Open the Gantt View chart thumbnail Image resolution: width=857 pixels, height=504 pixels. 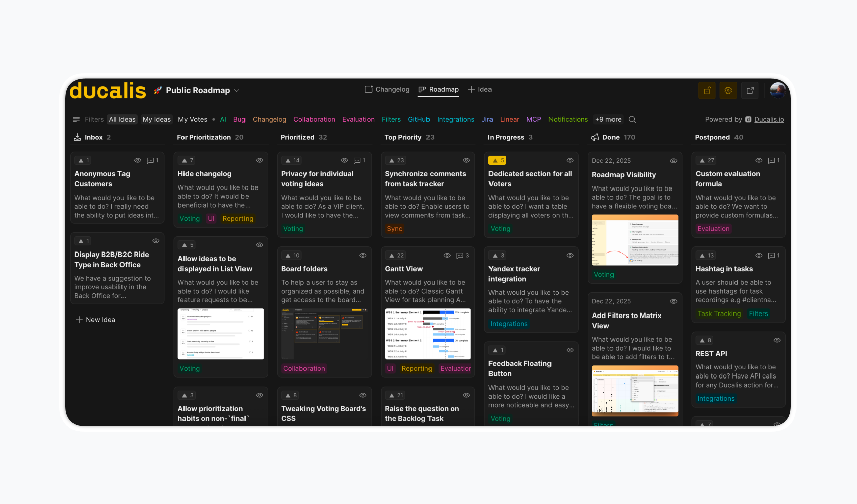point(427,334)
